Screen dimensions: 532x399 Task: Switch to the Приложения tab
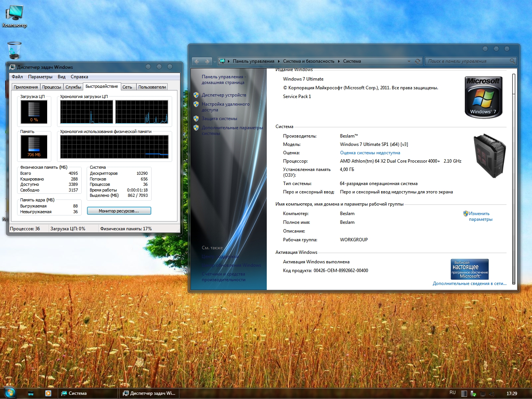pos(26,87)
